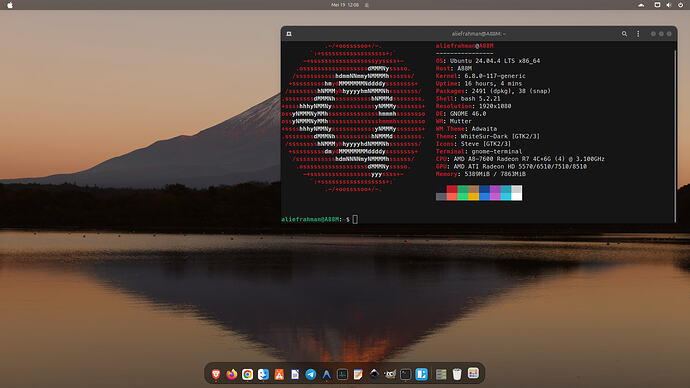This screenshot has height=388, width=690.
Task: Open the volume speaker icon in top bar
Action: point(668,5)
